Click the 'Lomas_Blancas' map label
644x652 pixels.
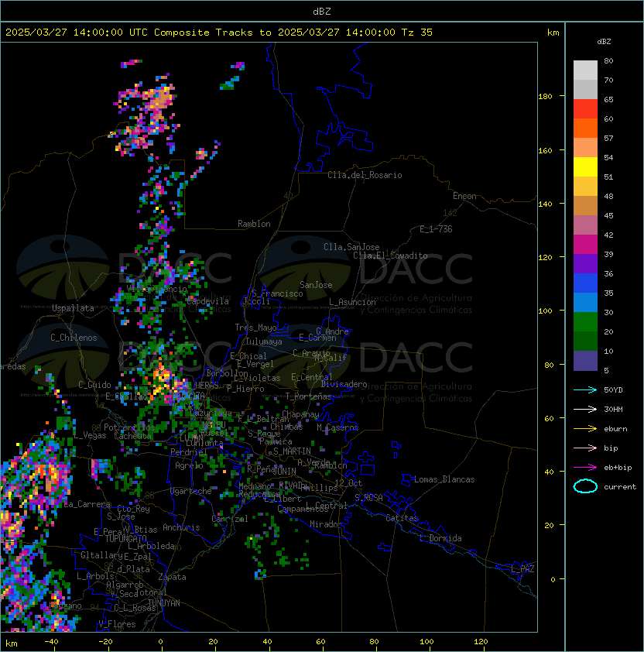(444, 479)
